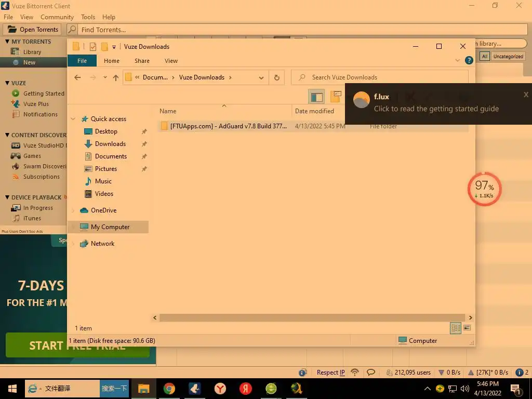Unpin Desktop from Quick access

[144, 131]
